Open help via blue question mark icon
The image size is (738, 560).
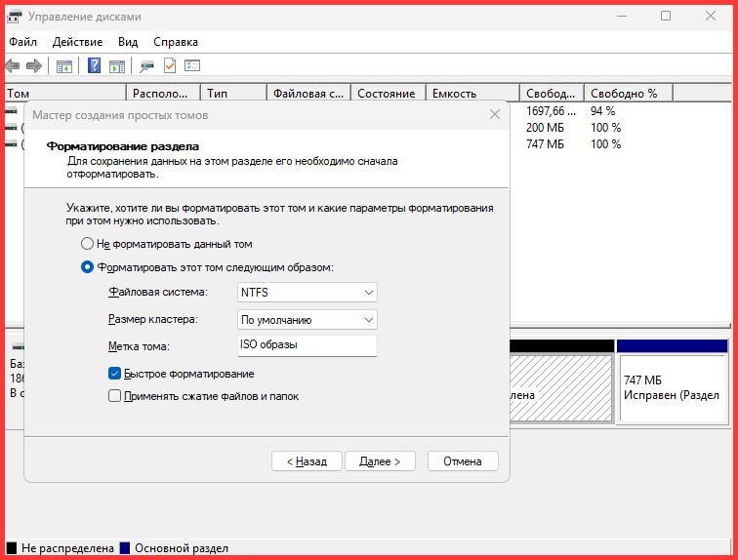95,66
